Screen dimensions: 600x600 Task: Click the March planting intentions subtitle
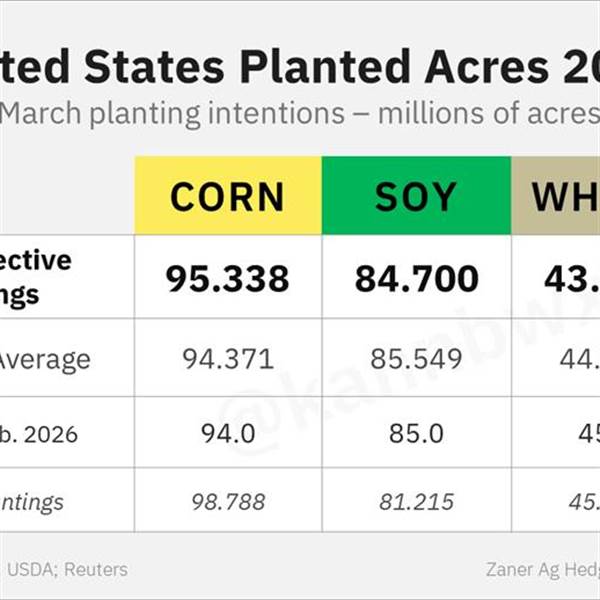300,114
